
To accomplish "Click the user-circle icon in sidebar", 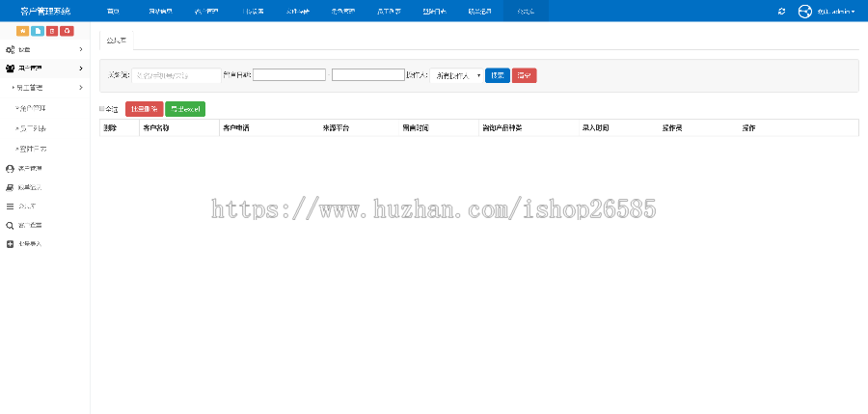I will tap(10, 169).
